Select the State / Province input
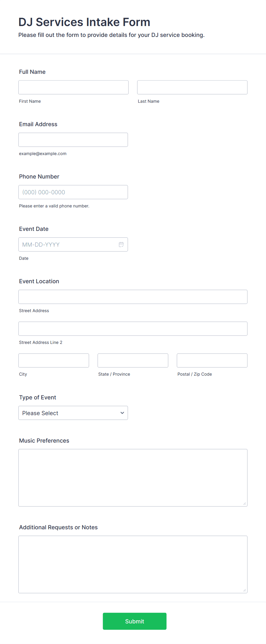 [x=133, y=360]
